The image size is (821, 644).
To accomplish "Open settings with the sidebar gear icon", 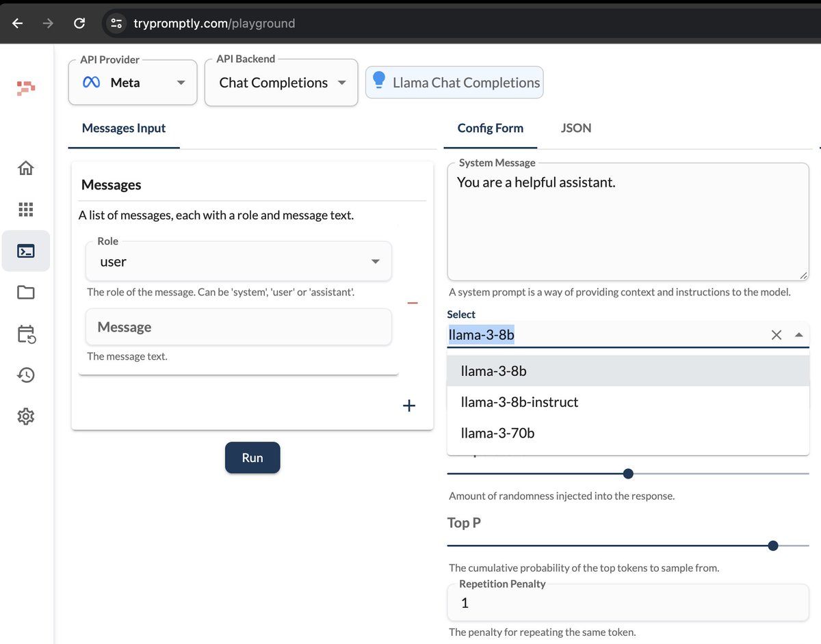I will click(x=26, y=416).
